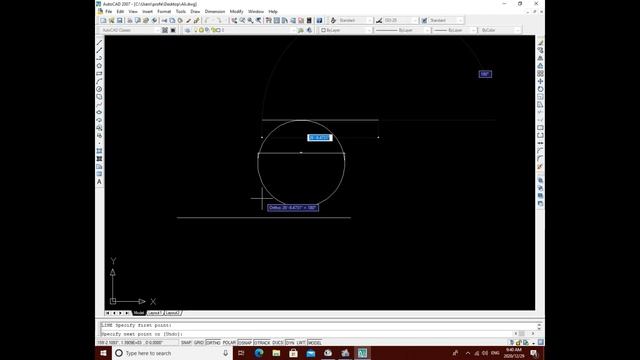Click the Pan realtime icon

point(234,20)
